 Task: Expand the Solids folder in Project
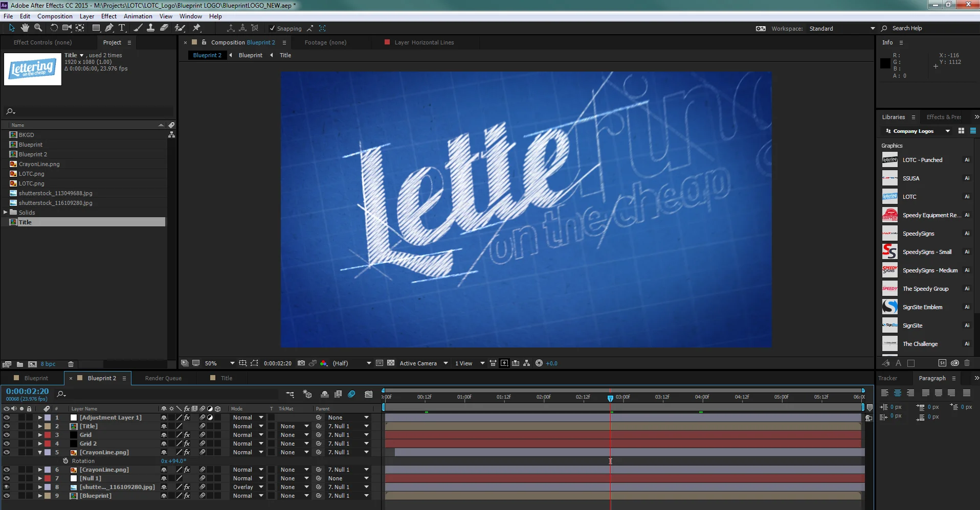(x=5, y=212)
